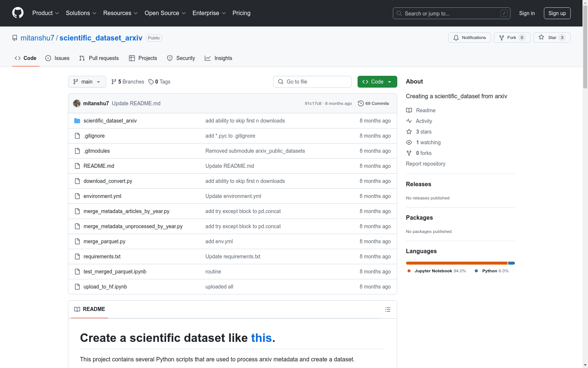Open the green Code dropdown button
Screen dimensions: 588x368
(x=377, y=82)
